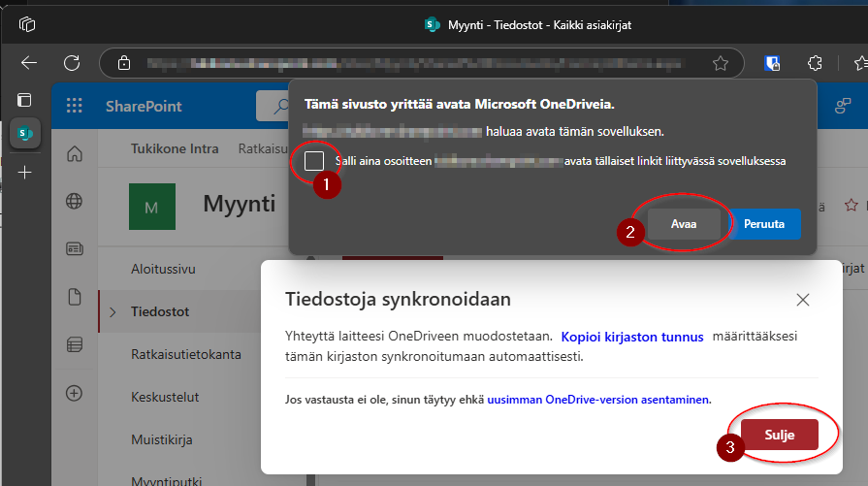Click the Kopioi kirjaston tunnus link

click(632, 338)
